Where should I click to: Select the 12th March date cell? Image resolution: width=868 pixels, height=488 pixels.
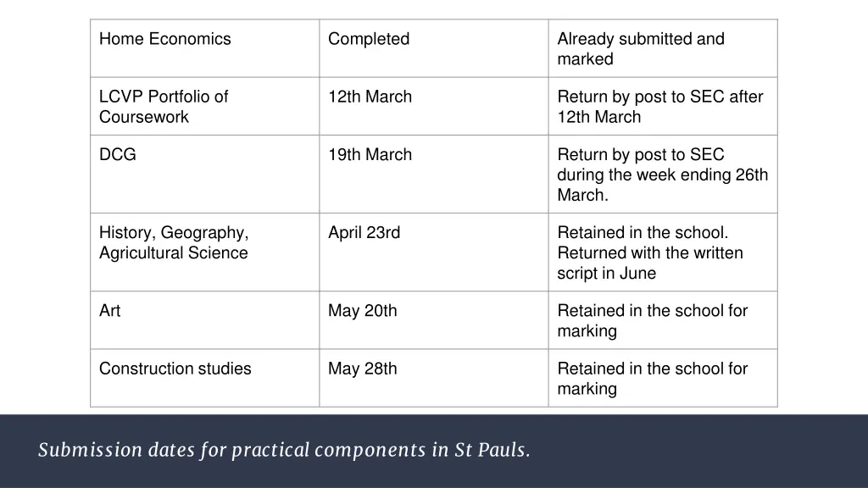(434, 106)
